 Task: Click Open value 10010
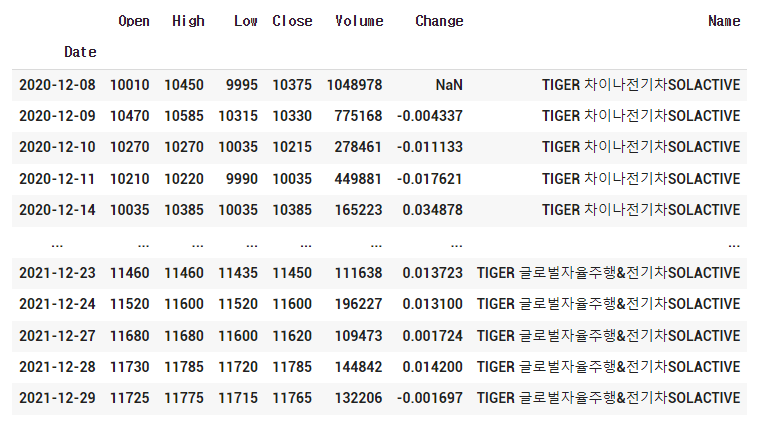coord(129,85)
